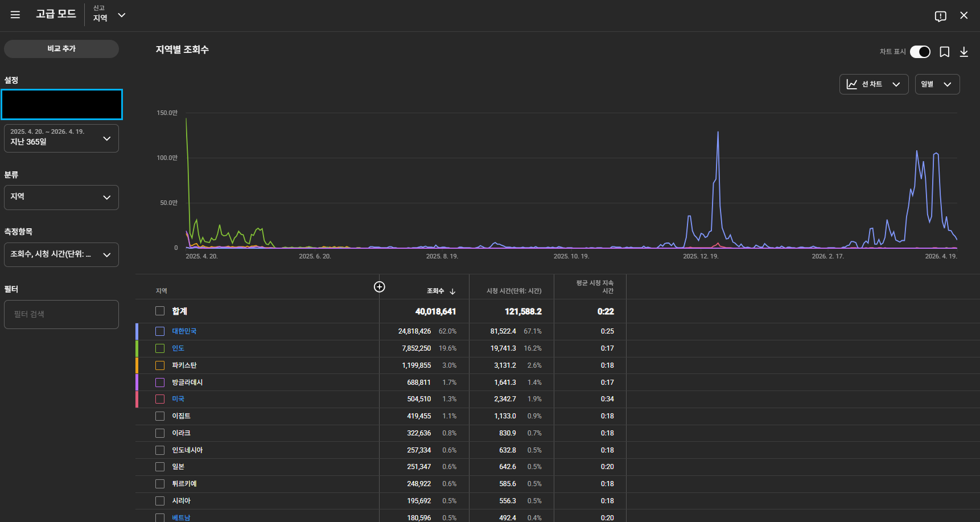Viewport: 980px width, 522px height.
Task: Click the 필터 검색 input field
Action: click(61, 314)
